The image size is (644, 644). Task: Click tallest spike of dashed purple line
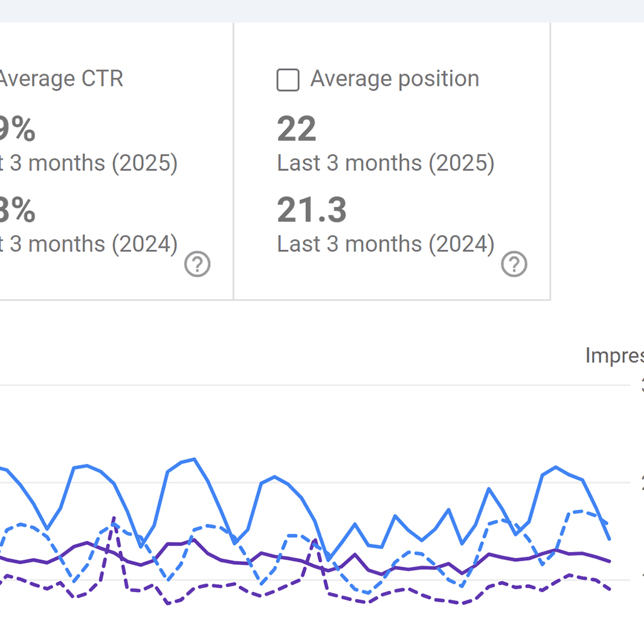click(114, 518)
